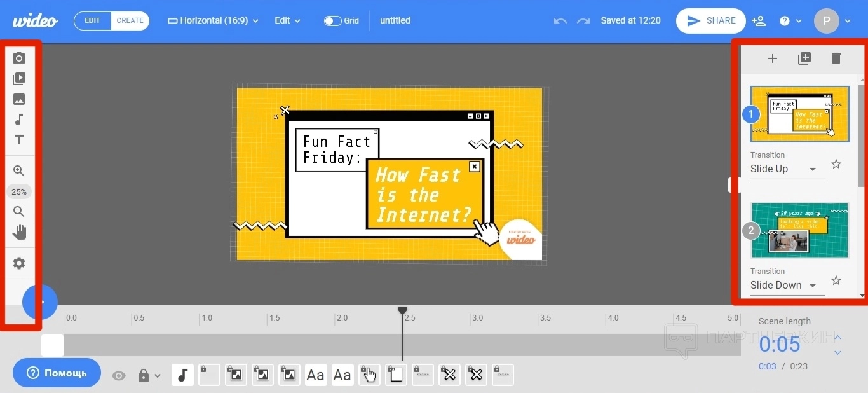Open the image library icon
The height and width of the screenshot is (393, 868).
(x=19, y=99)
